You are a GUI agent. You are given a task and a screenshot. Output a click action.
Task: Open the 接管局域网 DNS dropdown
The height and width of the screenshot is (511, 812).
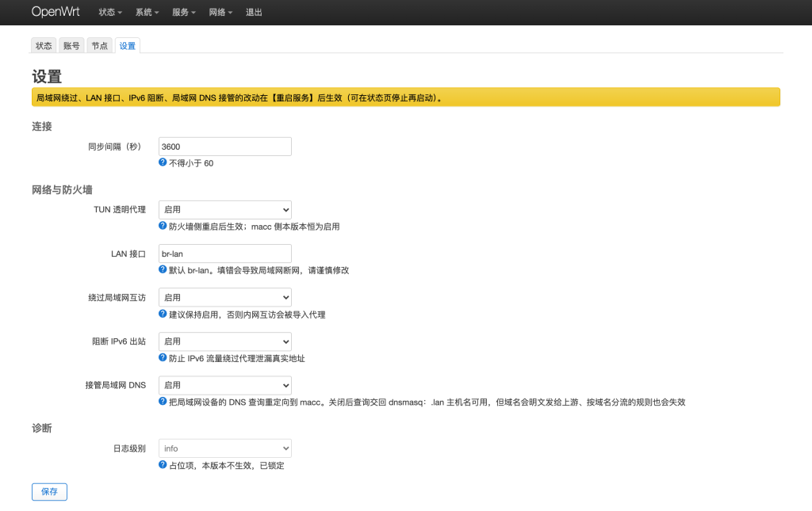point(224,386)
